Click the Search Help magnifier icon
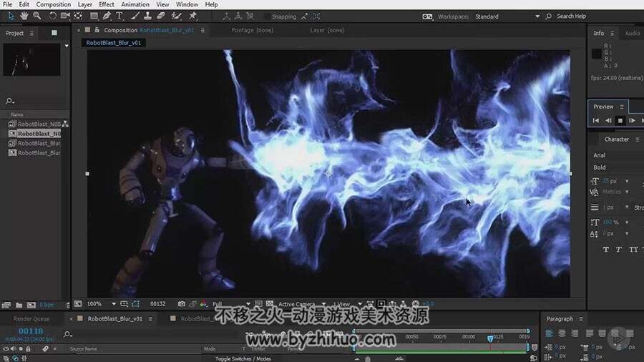 click(548, 16)
